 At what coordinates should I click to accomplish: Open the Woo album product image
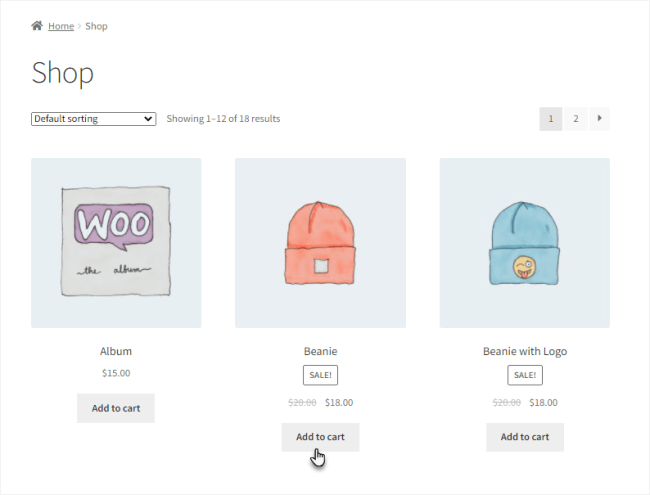point(116,243)
